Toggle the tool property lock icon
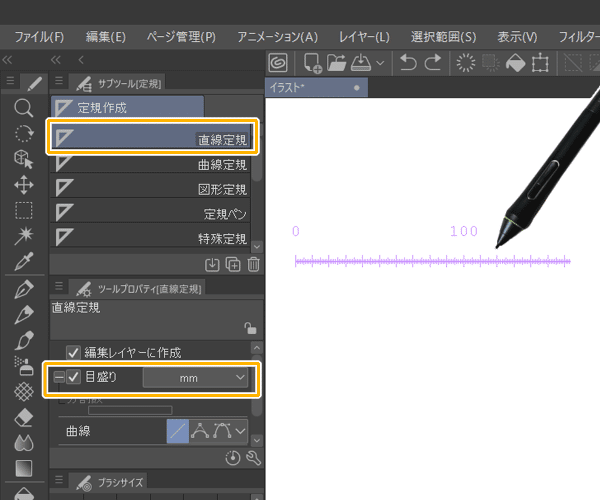 (x=250, y=328)
